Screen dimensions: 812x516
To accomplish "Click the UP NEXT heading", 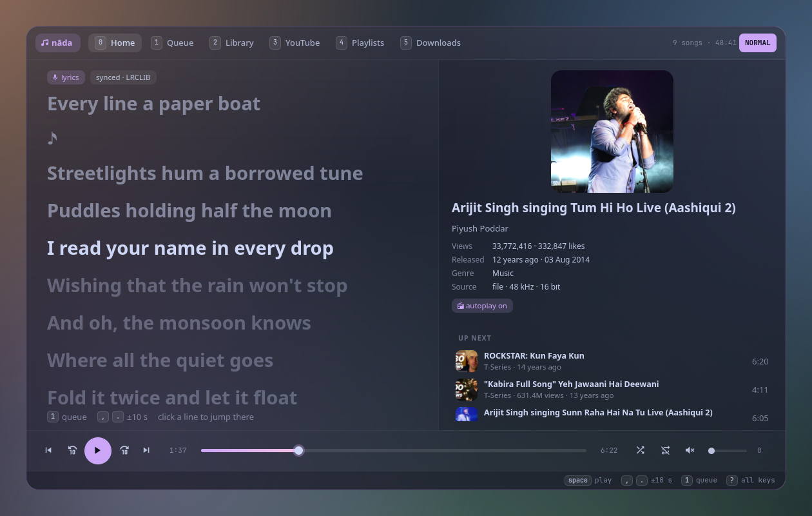I will coord(475,338).
